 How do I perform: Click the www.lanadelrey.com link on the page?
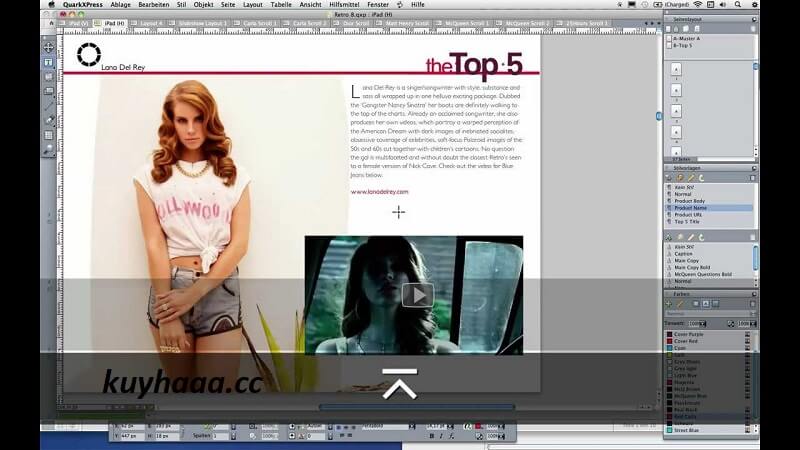click(x=380, y=192)
